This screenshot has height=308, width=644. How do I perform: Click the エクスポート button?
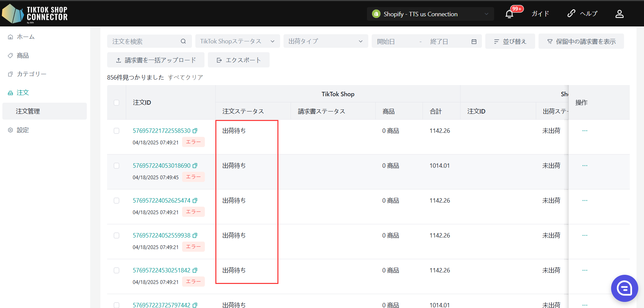pyautogui.click(x=238, y=60)
